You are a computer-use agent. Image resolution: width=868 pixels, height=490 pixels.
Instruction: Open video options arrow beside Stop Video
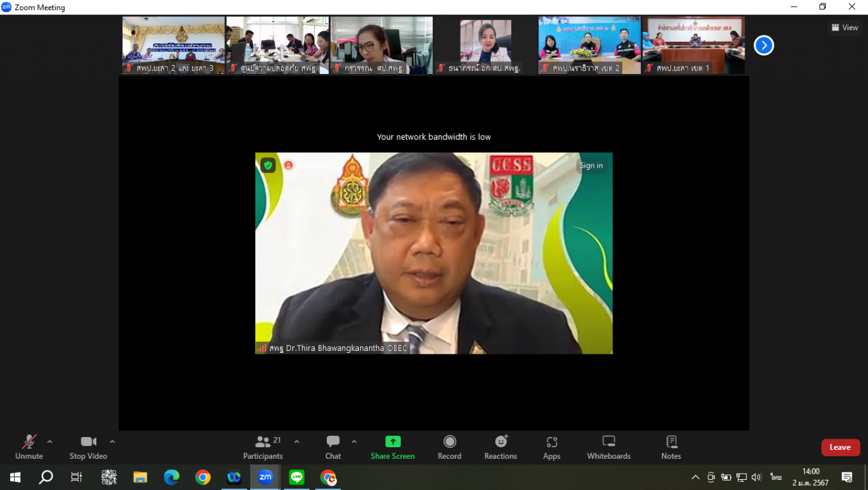(112, 442)
